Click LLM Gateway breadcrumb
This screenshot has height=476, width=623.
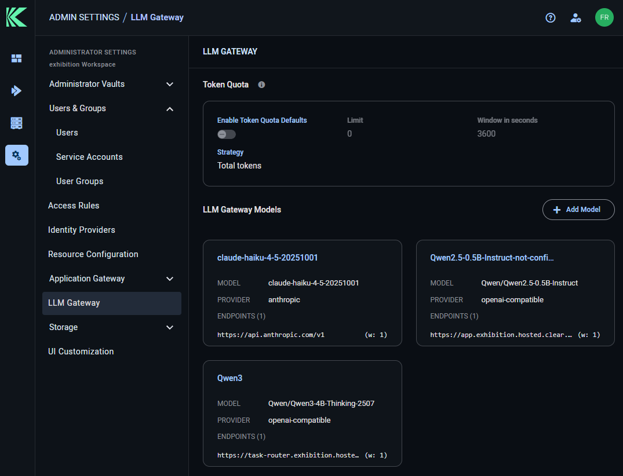157,17
